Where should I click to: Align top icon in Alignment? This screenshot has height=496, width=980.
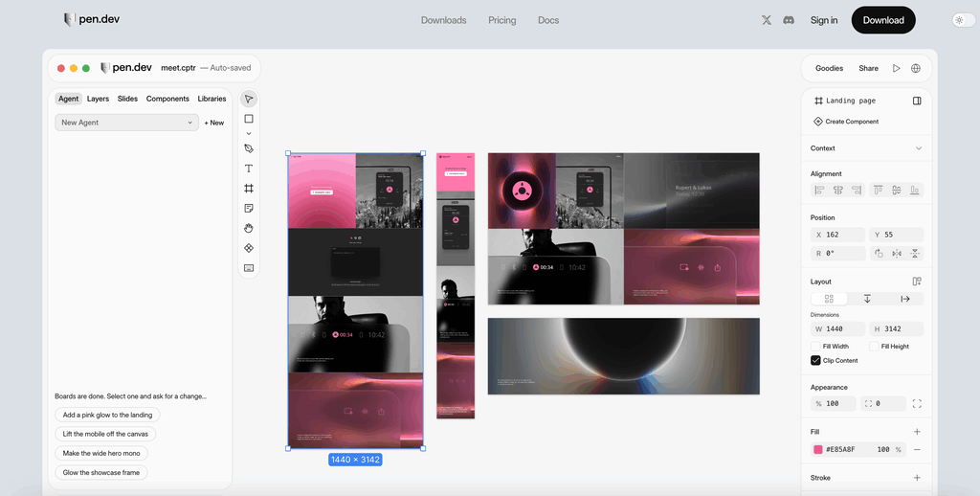click(879, 191)
